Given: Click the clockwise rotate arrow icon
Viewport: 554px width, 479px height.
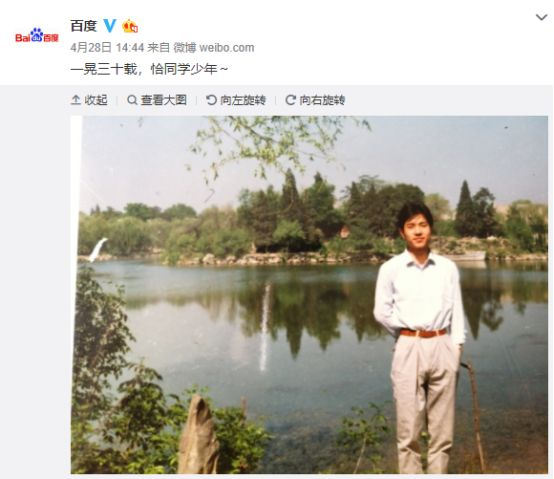Looking at the screenshot, I should pyautogui.click(x=290, y=100).
